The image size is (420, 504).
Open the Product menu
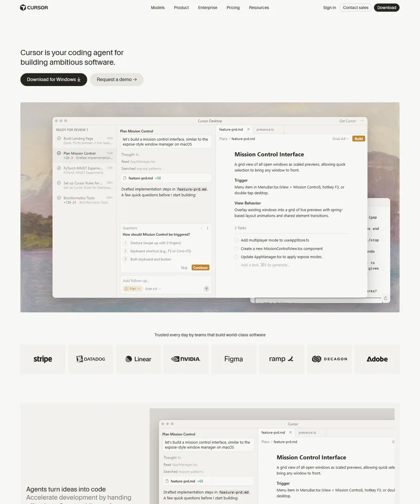pos(181,7)
